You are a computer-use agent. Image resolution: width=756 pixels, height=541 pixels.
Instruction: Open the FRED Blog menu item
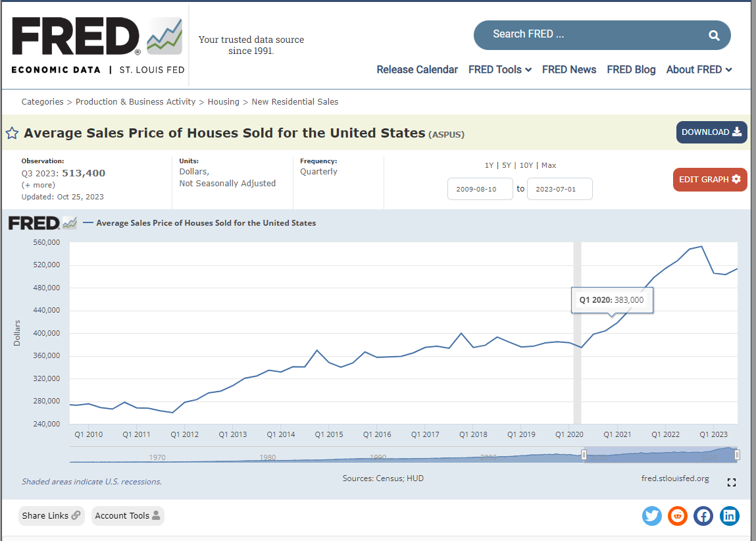click(x=631, y=69)
